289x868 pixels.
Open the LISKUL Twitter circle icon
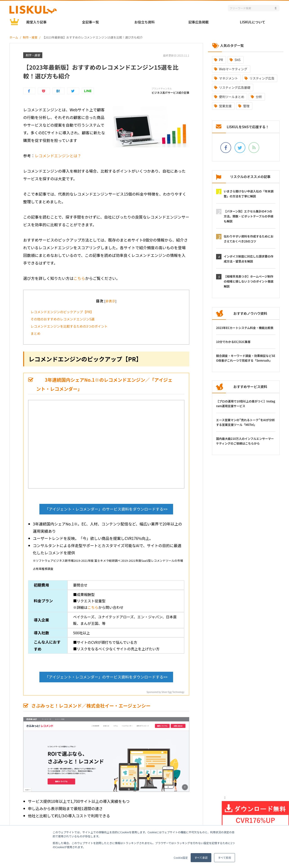click(240, 148)
